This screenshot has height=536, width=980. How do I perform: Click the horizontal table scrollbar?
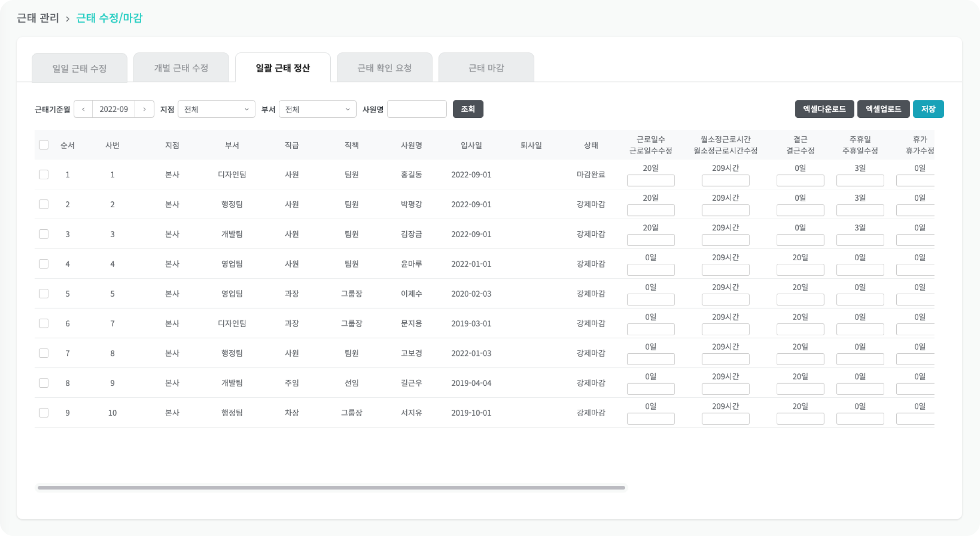coord(331,488)
